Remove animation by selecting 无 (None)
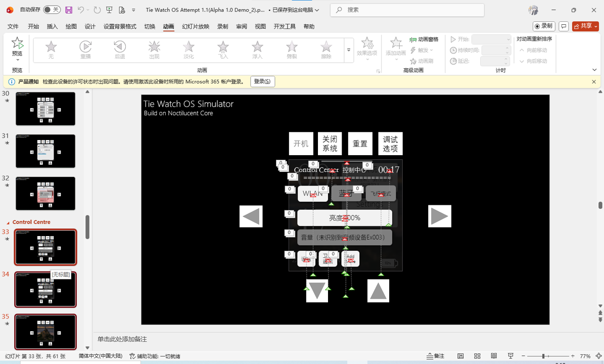This screenshot has width=604, height=364. (x=51, y=49)
